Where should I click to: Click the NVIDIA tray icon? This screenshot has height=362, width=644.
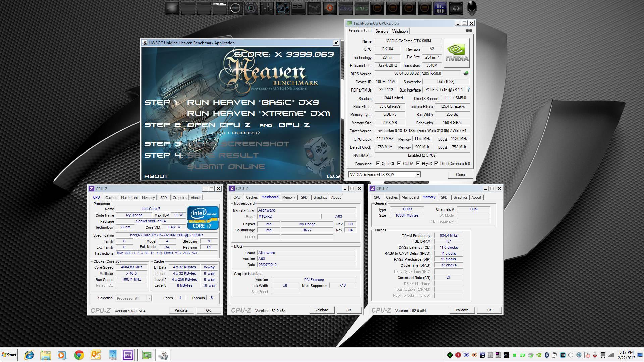click(539, 355)
